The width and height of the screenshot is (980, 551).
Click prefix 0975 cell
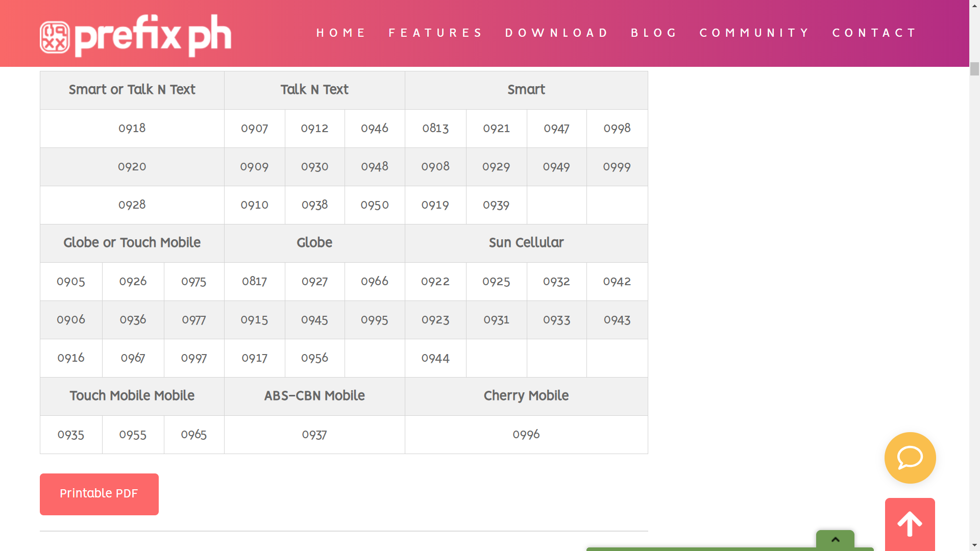pyautogui.click(x=194, y=282)
